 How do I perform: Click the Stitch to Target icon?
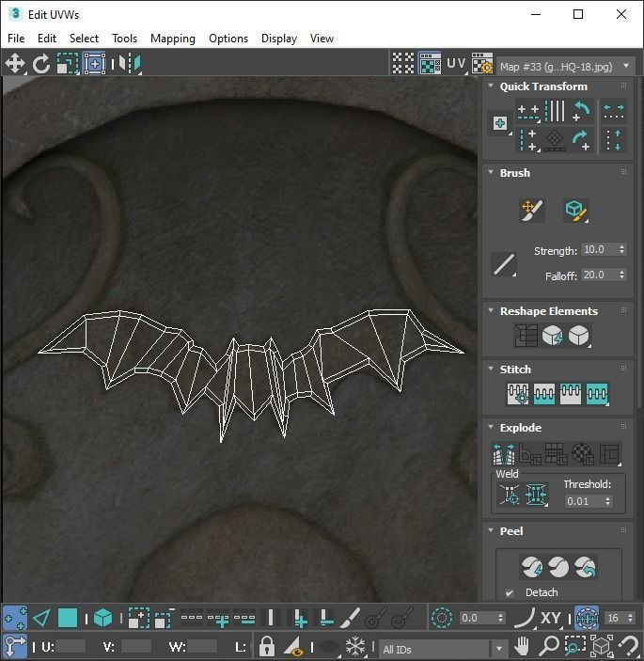[x=518, y=394]
